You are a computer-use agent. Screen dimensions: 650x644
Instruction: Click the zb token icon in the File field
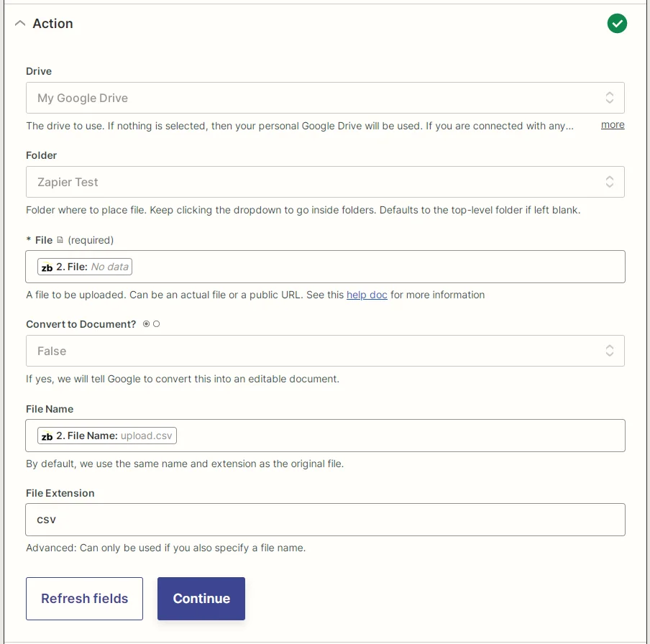47,266
